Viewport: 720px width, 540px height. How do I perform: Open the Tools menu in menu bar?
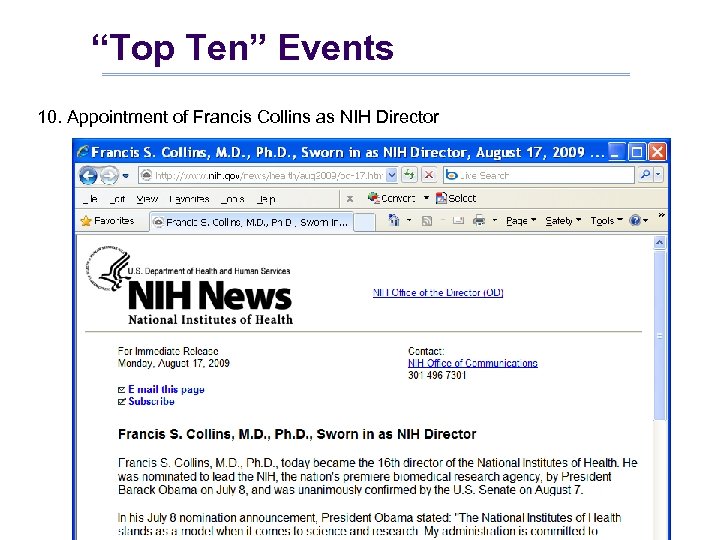232,199
